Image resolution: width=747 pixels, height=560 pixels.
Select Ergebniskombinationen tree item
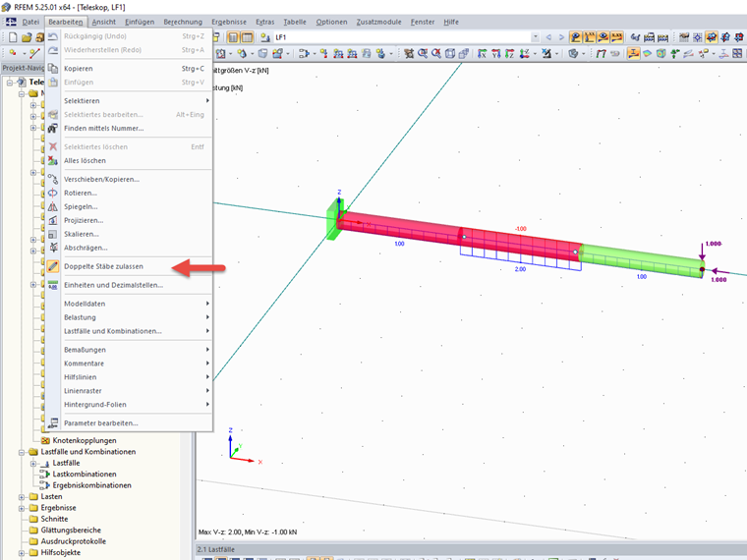pos(92,485)
